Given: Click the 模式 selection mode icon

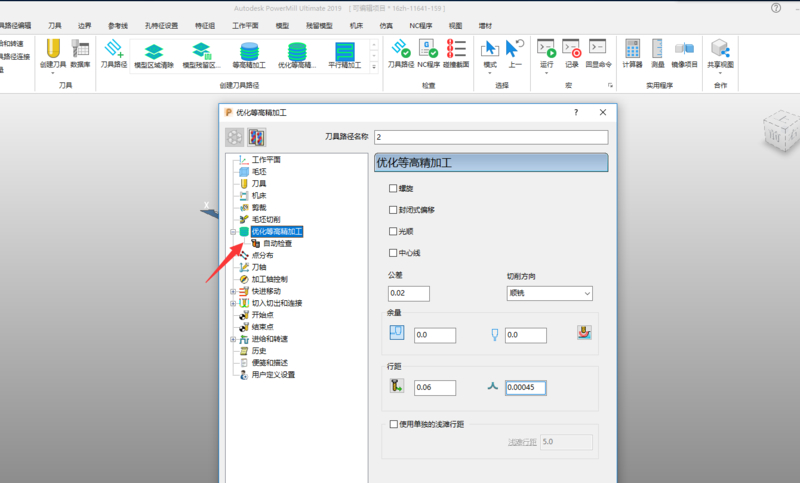Looking at the screenshot, I should pyautogui.click(x=490, y=49).
